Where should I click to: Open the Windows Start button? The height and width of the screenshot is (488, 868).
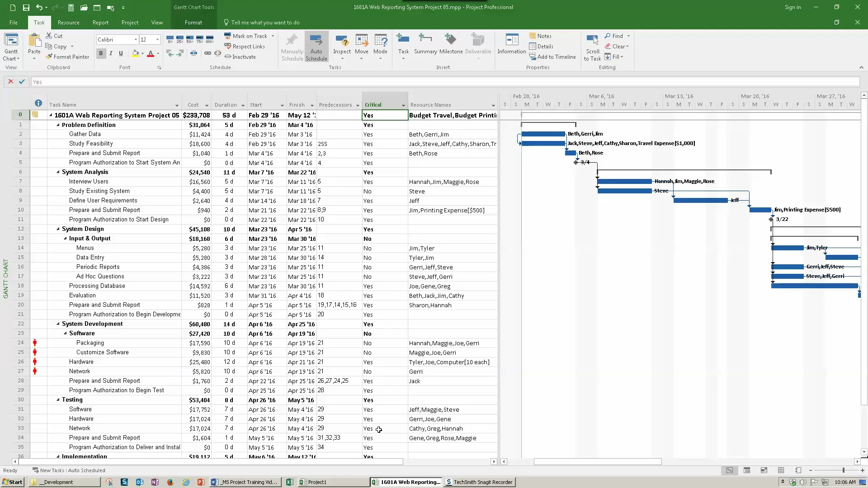point(12,482)
